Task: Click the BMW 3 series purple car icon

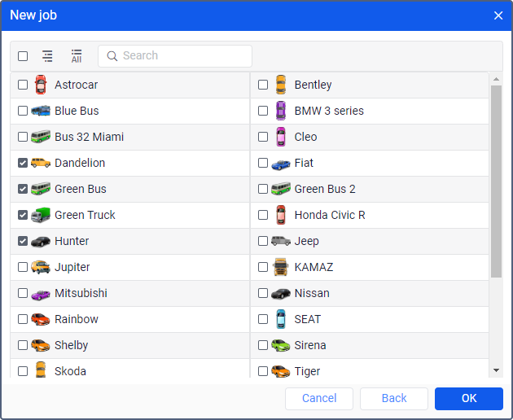Action: click(281, 111)
